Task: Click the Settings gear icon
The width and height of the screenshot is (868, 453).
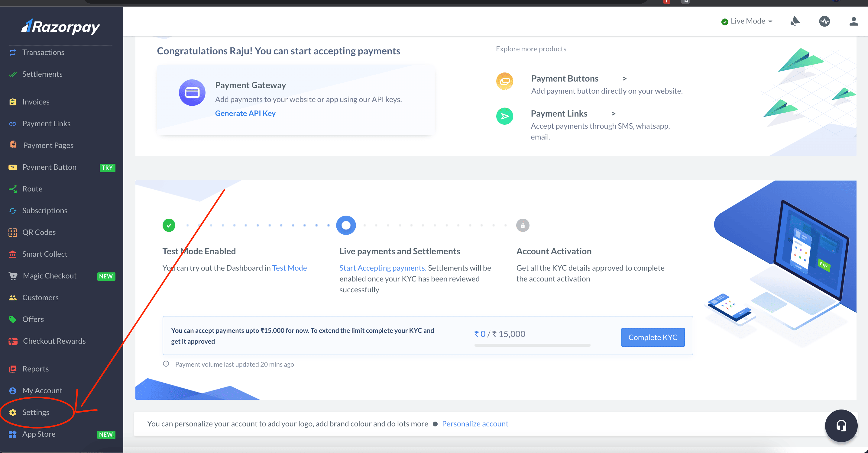Action: 13,413
